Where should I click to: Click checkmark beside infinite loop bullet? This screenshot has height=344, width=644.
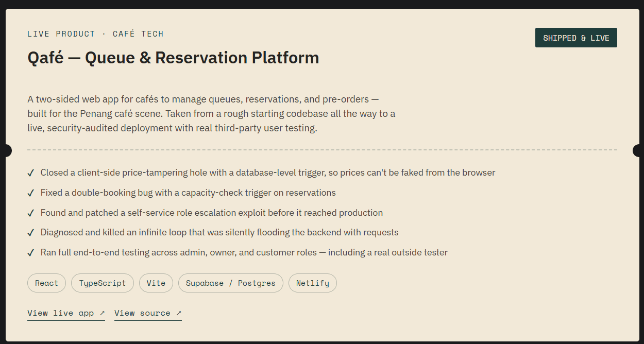pos(31,233)
